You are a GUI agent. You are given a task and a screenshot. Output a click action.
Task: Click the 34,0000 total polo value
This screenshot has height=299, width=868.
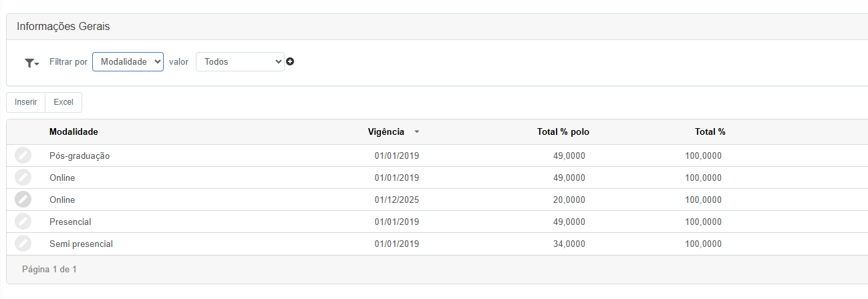[x=569, y=244]
